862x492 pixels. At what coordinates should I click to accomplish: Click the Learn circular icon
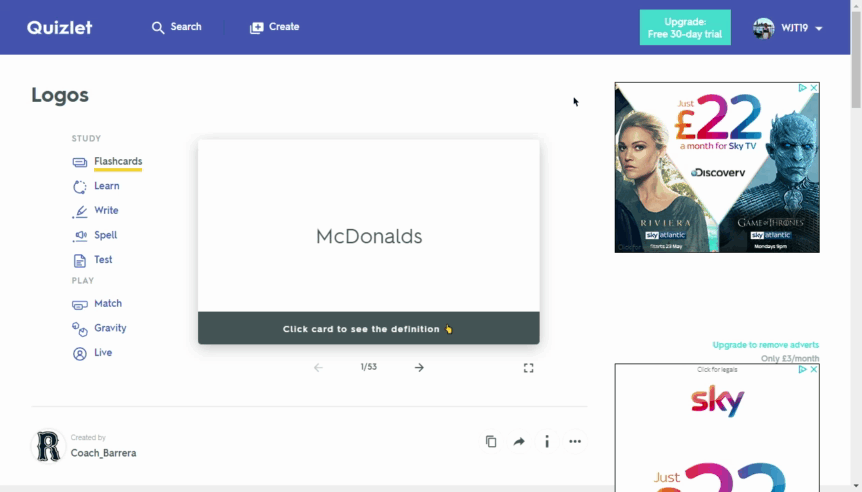pos(80,187)
